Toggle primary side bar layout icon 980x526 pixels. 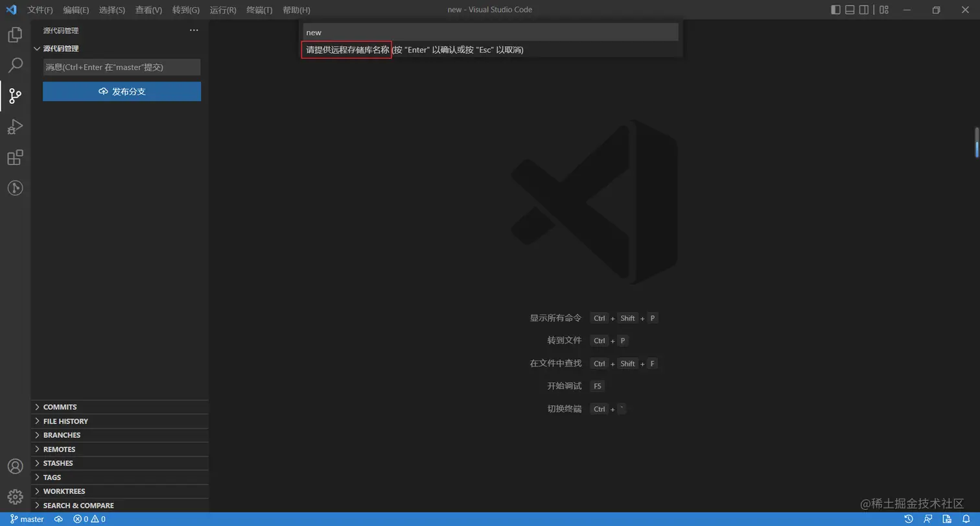[x=835, y=10]
